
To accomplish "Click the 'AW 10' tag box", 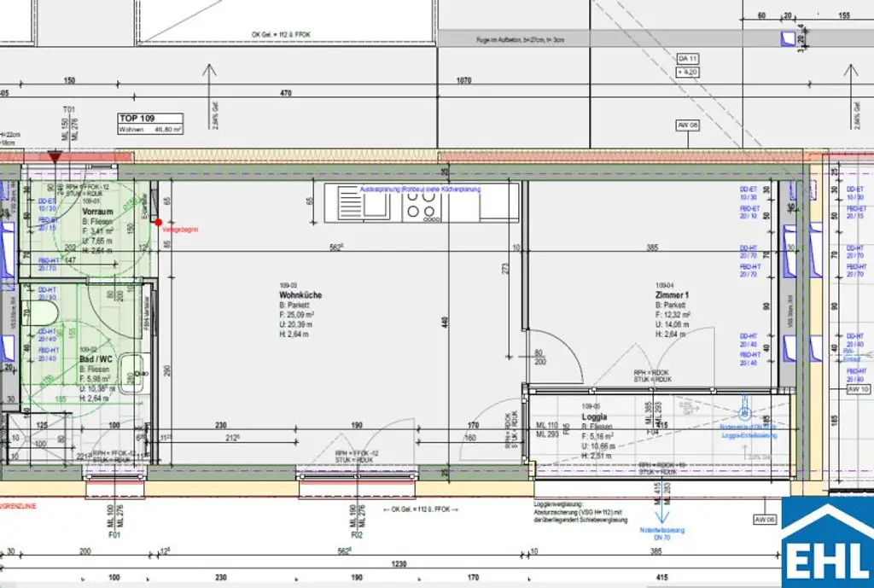I will coord(858,389).
